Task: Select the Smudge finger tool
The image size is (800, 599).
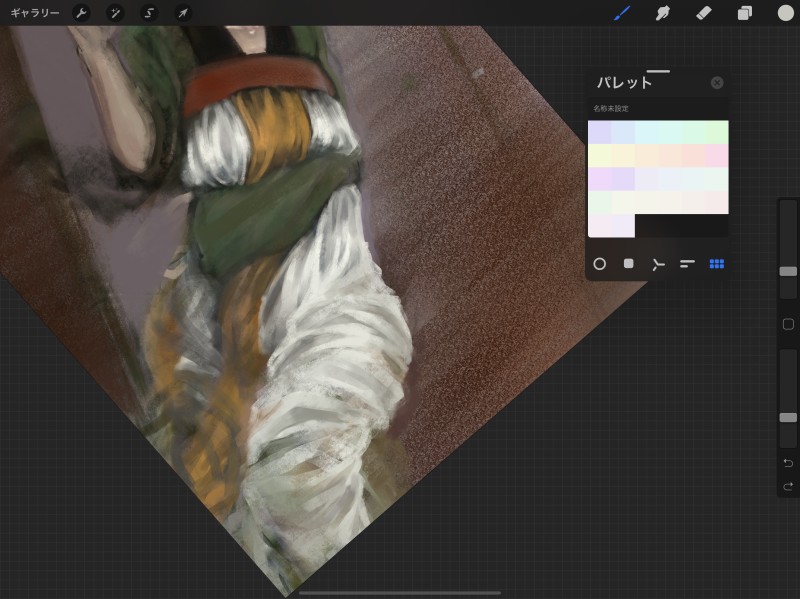Action: pyautogui.click(x=662, y=13)
